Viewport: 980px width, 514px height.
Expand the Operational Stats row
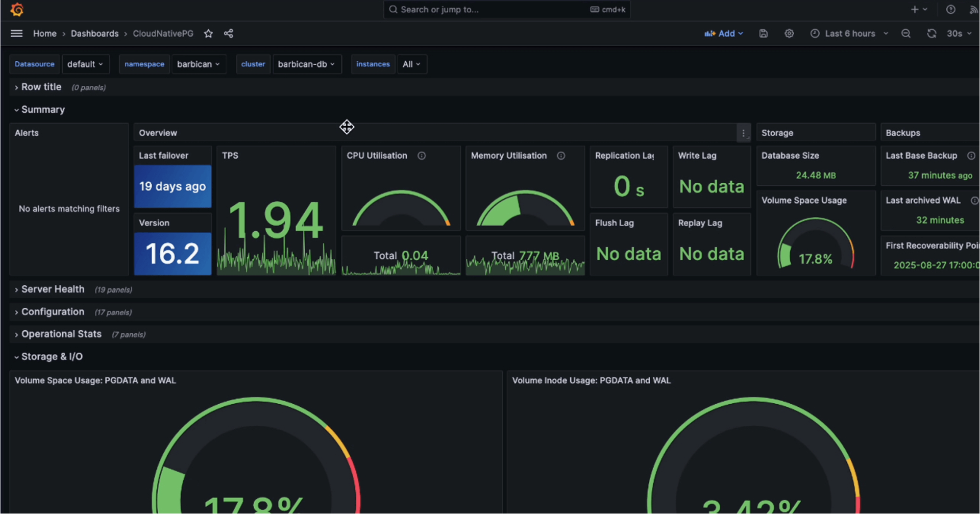click(x=61, y=334)
